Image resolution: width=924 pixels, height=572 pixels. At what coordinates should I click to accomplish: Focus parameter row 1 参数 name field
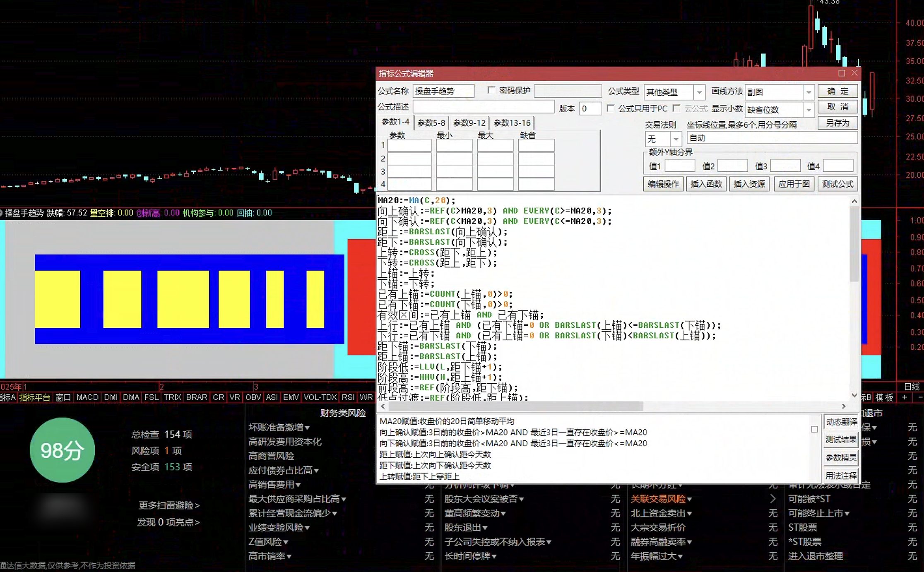pos(409,145)
